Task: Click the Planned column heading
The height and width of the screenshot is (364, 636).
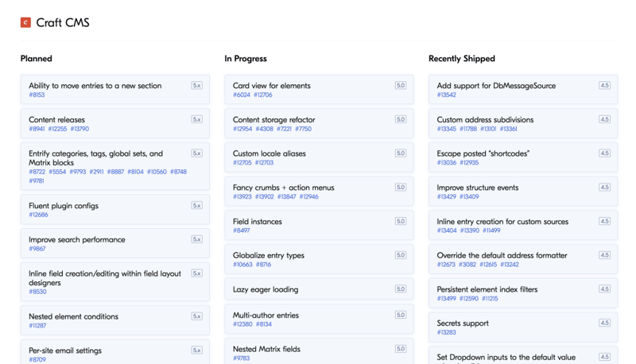Action: point(37,59)
